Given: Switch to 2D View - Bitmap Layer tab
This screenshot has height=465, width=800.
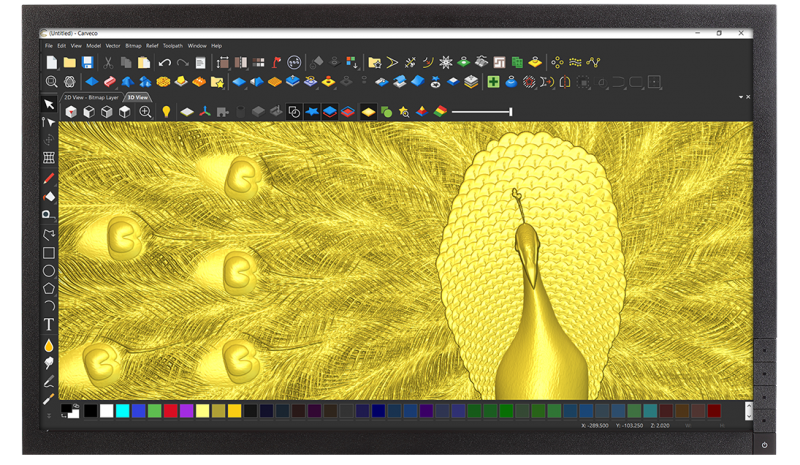Looking at the screenshot, I should click(91, 98).
